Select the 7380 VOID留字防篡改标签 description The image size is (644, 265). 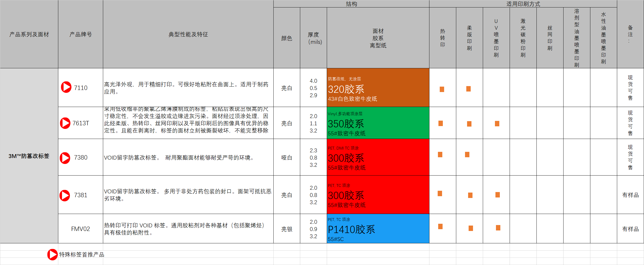[x=188, y=157]
